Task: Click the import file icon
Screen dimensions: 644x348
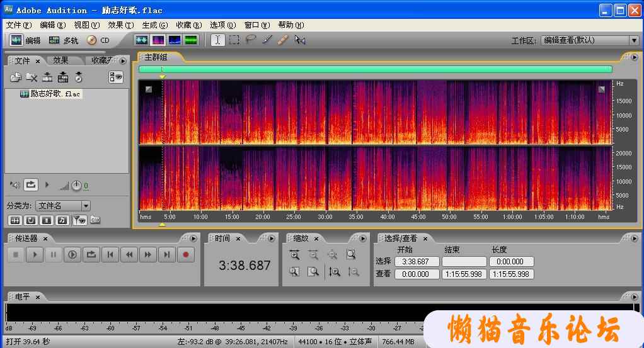Action: click(x=16, y=77)
